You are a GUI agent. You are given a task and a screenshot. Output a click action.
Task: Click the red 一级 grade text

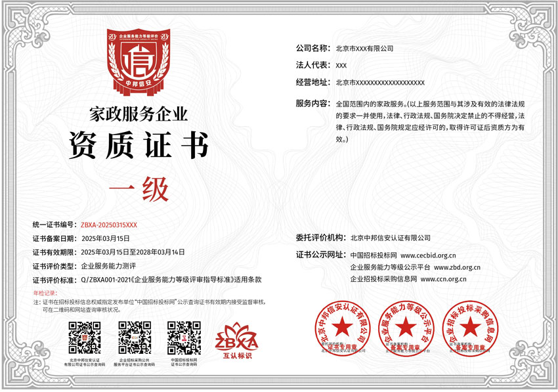point(139,189)
